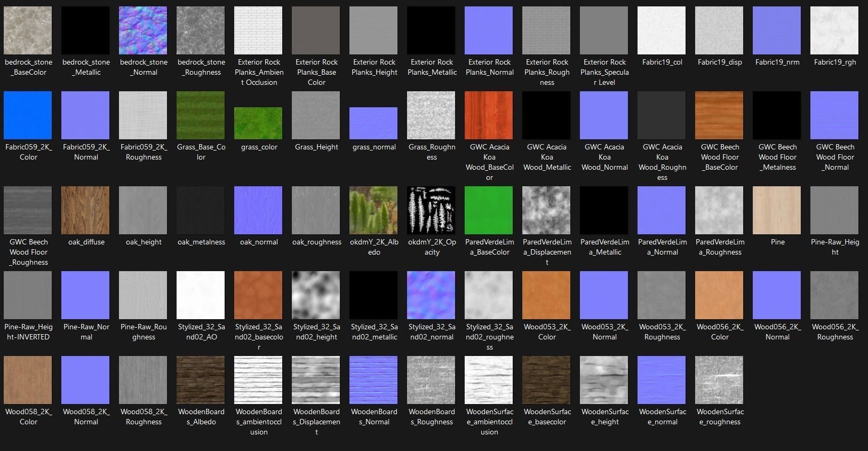Click the bedrock_stone_Normal map thumbnail
Screen dimensions: 868x451
point(143,30)
